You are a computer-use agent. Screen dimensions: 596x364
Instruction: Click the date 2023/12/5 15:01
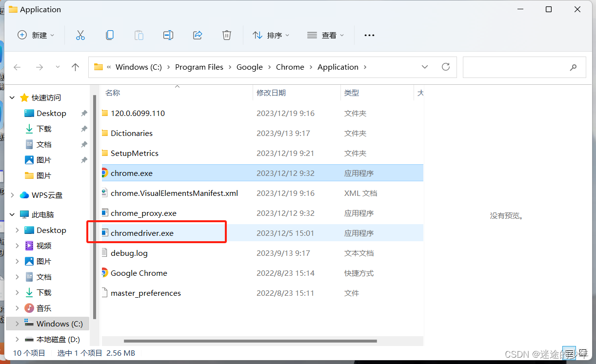[285, 233]
